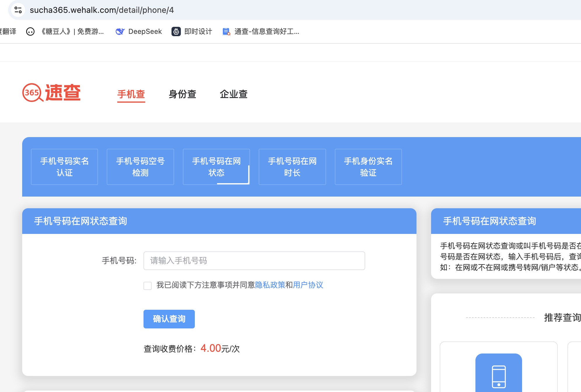Click the site info icon in address bar

pos(18,10)
